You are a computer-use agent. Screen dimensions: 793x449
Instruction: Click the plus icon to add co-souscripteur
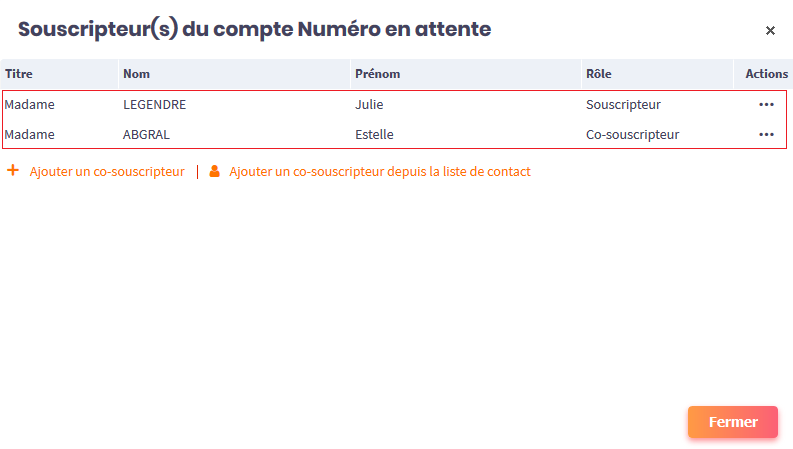[x=13, y=171]
